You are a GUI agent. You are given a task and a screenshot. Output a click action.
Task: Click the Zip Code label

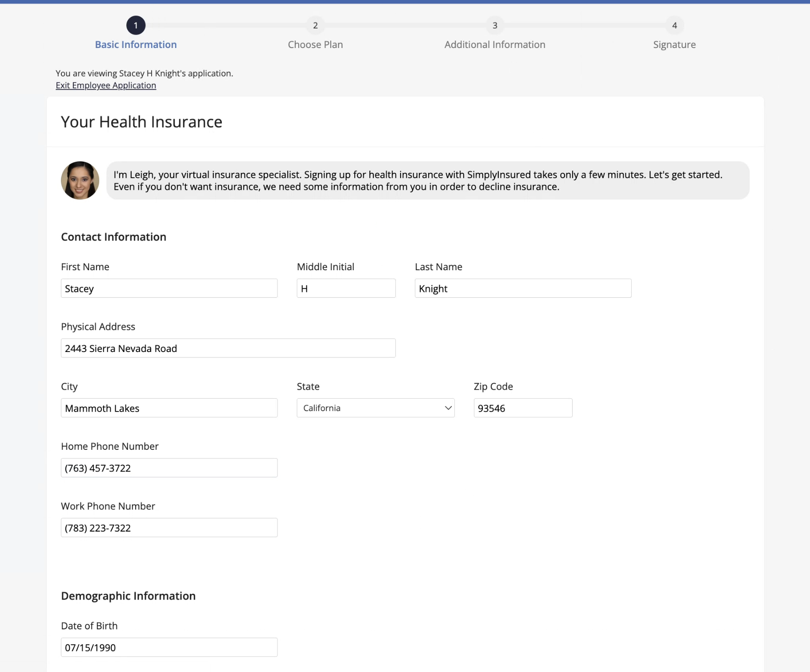pyautogui.click(x=493, y=387)
